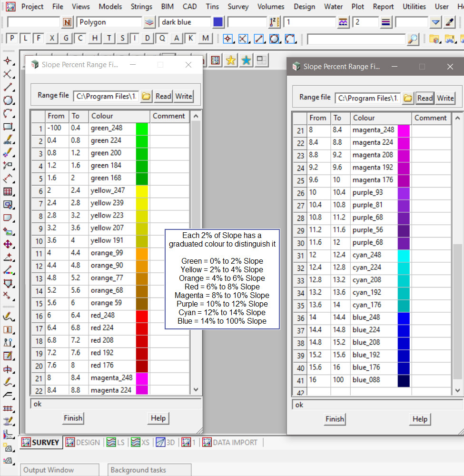Click the blue star icon in toolbar
This screenshot has width=464, height=476.
pos(246,60)
